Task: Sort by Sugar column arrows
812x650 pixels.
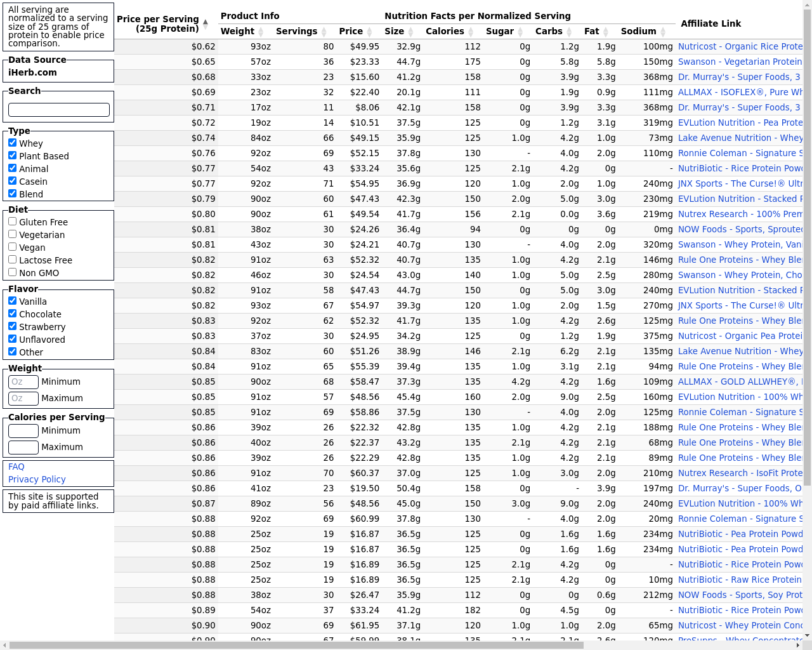Action: click(x=520, y=32)
